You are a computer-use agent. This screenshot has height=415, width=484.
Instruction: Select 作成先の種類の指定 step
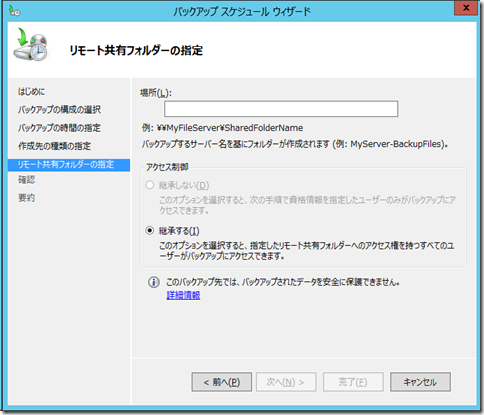pos(54,146)
